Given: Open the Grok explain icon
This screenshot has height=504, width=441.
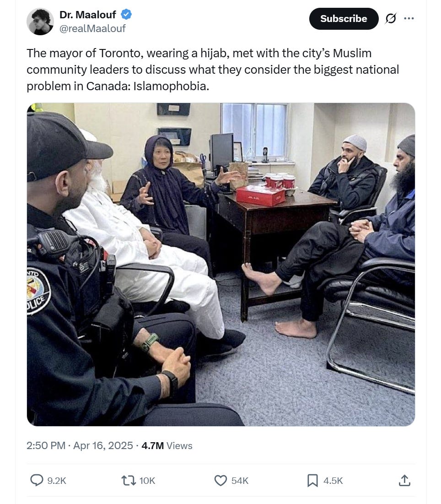Looking at the screenshot, I should coord(391,19).
